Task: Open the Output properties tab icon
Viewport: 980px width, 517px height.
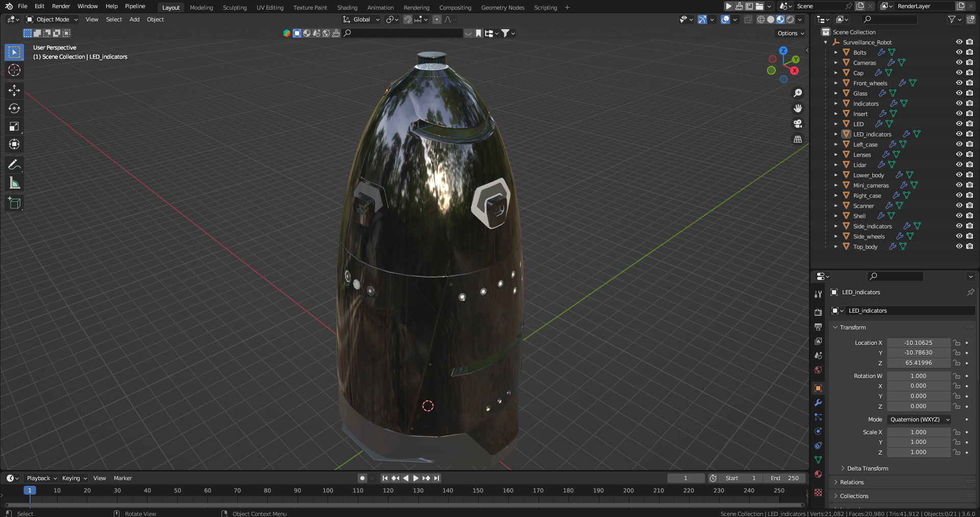Action: [818, 326]
